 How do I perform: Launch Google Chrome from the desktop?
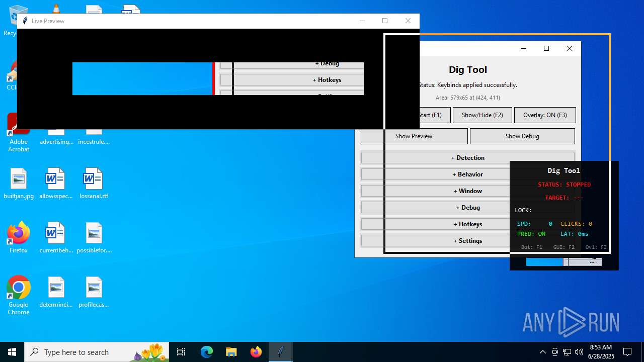19,296
